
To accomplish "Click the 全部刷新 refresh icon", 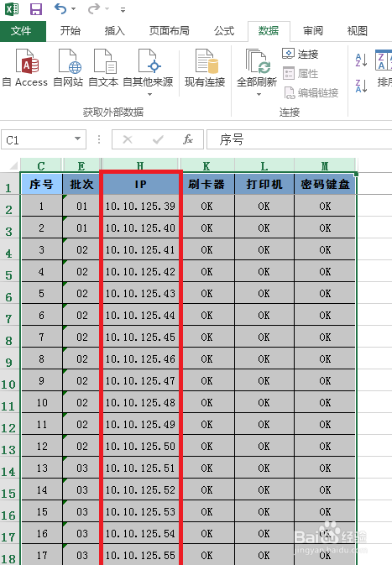I will pos(257,61).
